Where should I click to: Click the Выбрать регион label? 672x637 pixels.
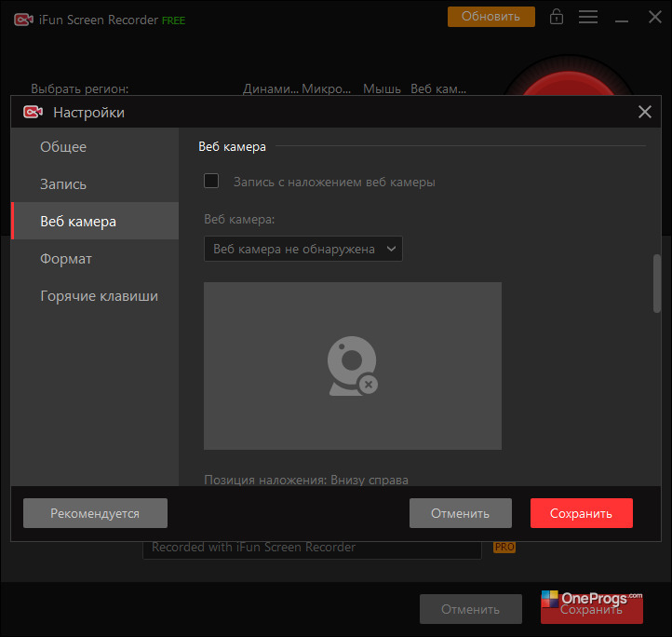80,88
